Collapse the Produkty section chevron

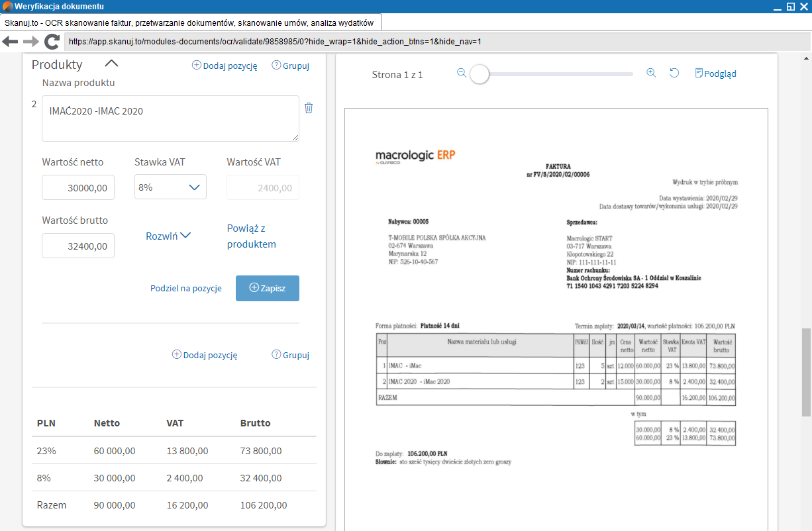coord(111,64)
